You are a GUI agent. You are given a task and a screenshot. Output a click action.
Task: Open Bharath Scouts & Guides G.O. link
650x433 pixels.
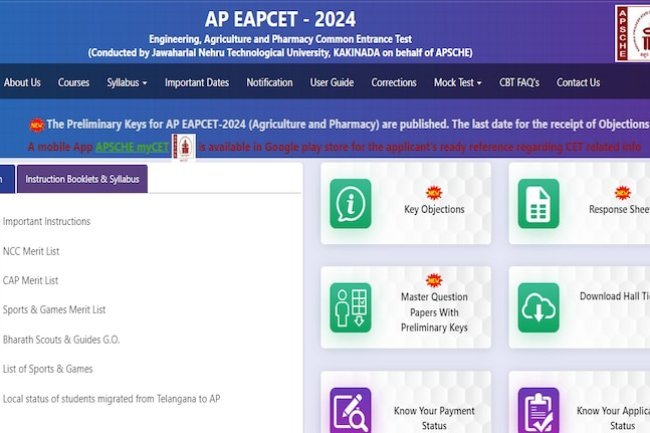coord(61,339)
